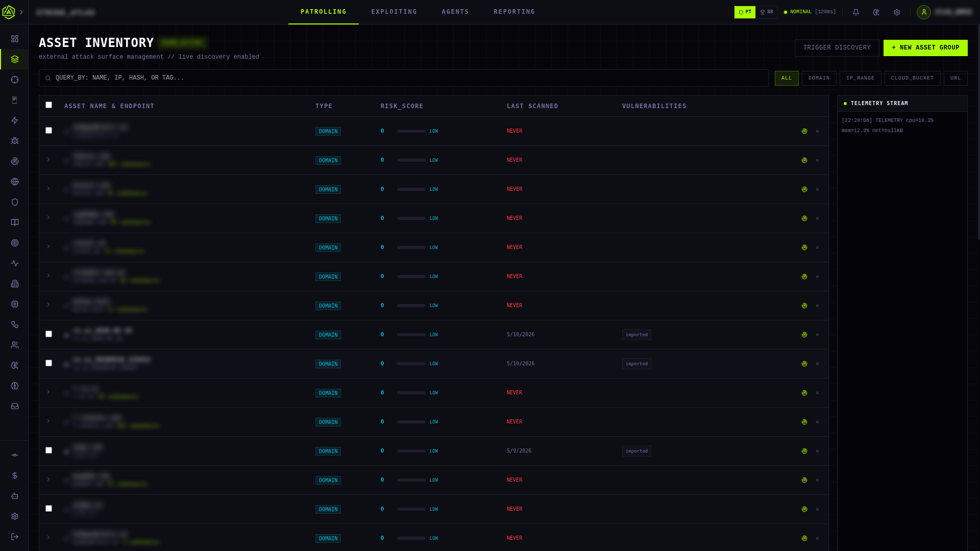The image size is (980, 551).
Task: Select the checkbox of the 5/9/2026 row
Action: [x=49, y=450]
